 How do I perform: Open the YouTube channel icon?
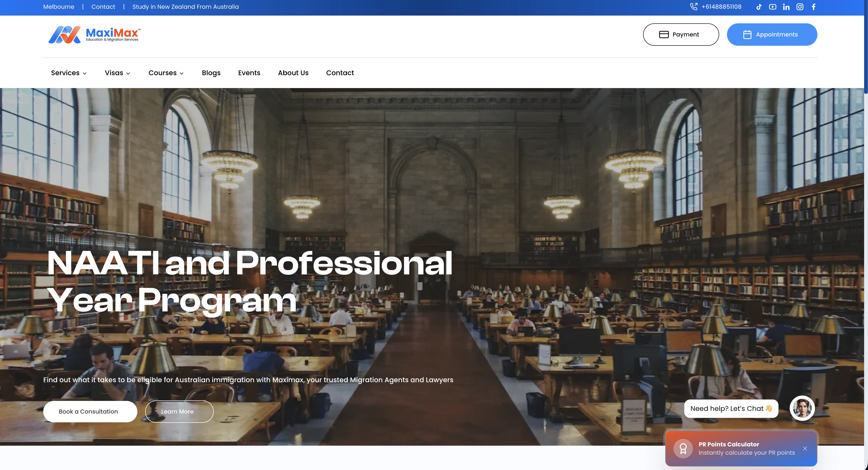(x=773, y=7)
